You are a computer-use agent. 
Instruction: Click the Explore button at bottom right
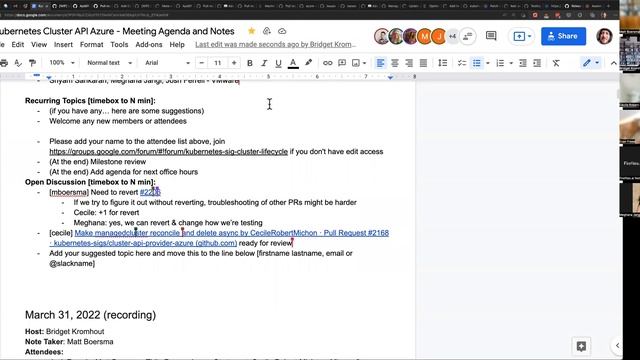click(x=581, y=346)
